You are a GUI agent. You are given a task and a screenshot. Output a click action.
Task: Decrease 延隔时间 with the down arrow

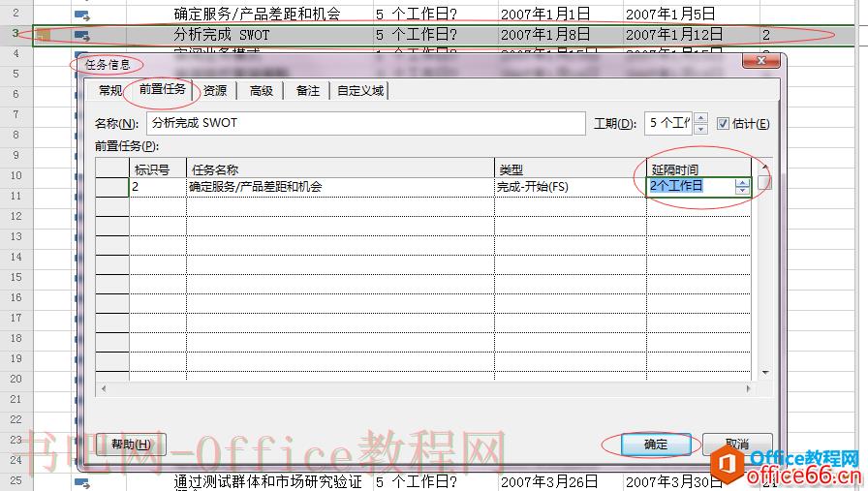[x=742, y=191]
